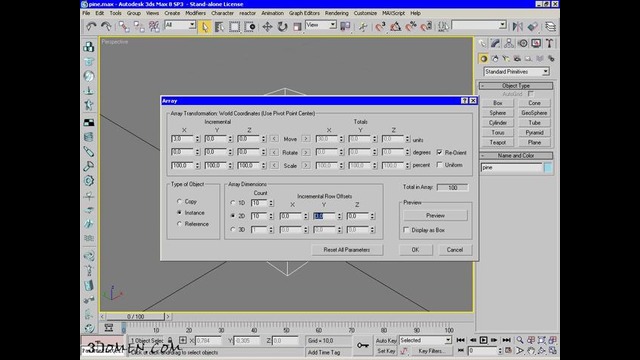
Task: Open the named selection sets dropdown
Action: (x=479, y=25)
